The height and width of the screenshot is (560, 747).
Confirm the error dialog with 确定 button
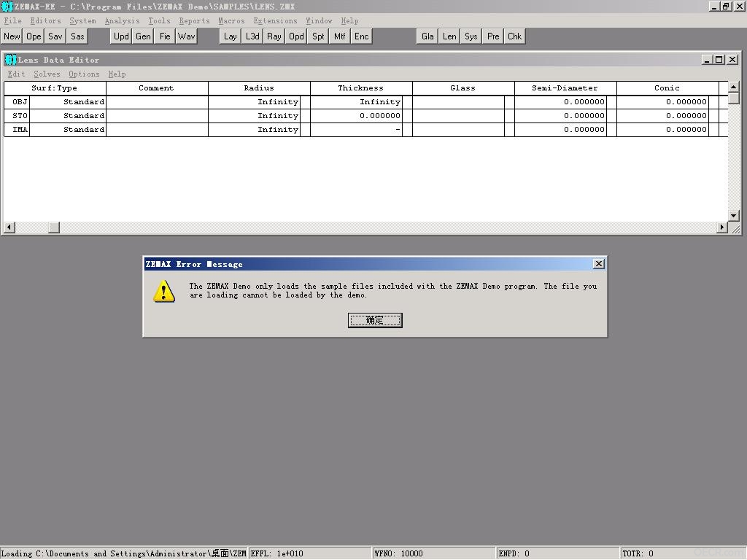tap(375, 321)
